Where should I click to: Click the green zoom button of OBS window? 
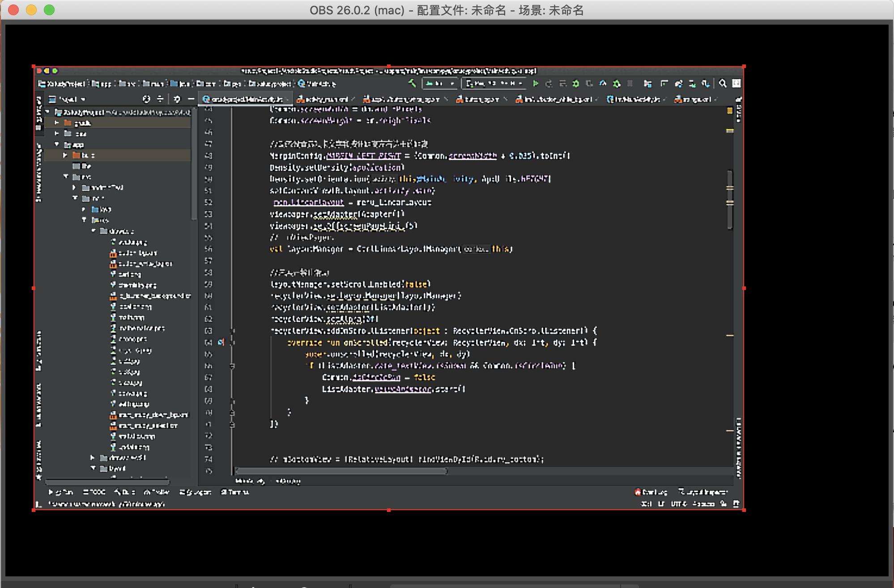[x=49, y=10]
